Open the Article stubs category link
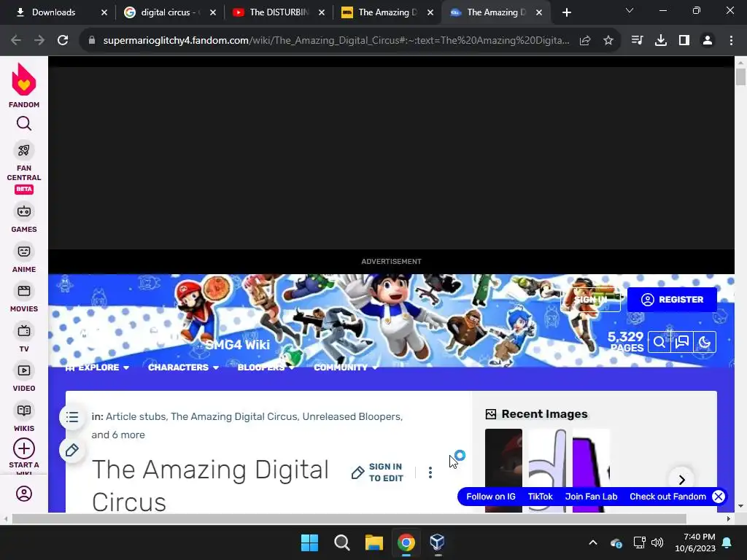The width and height of the screenshot is (747, 560). coord(136,416)
